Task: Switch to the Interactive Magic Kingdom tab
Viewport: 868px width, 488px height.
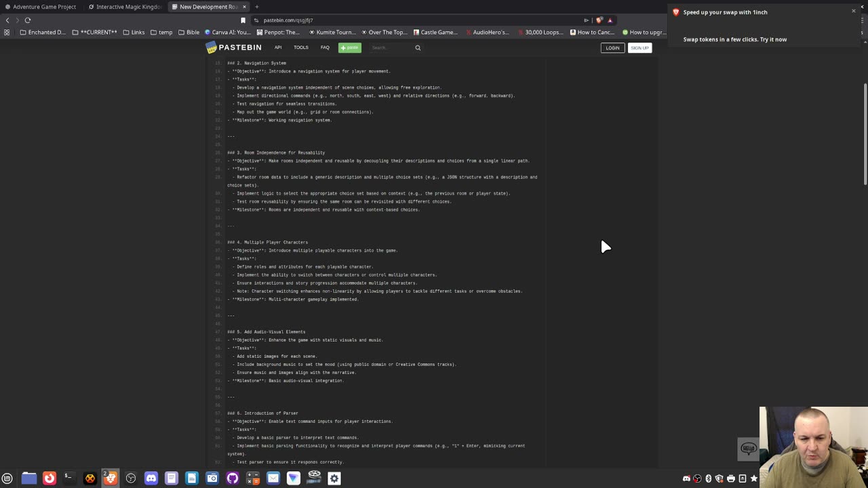Action: coord(125,7)
